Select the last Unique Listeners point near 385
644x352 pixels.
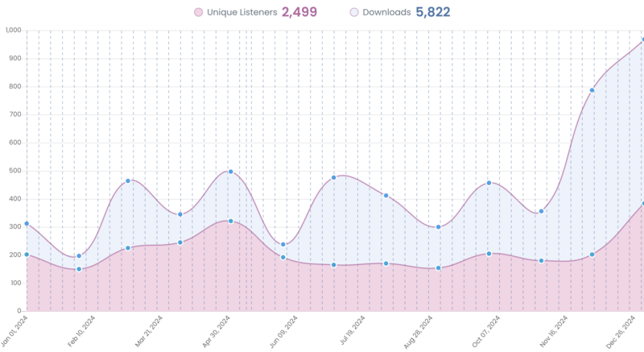pyautogui.click(x=642, y=204)
